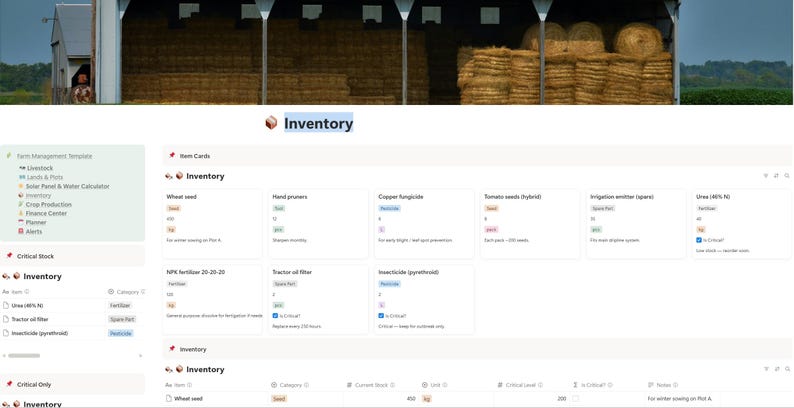Click the Alerts icon in sidebar
This screenshot has width=794, height=408.
coord(21,231)
